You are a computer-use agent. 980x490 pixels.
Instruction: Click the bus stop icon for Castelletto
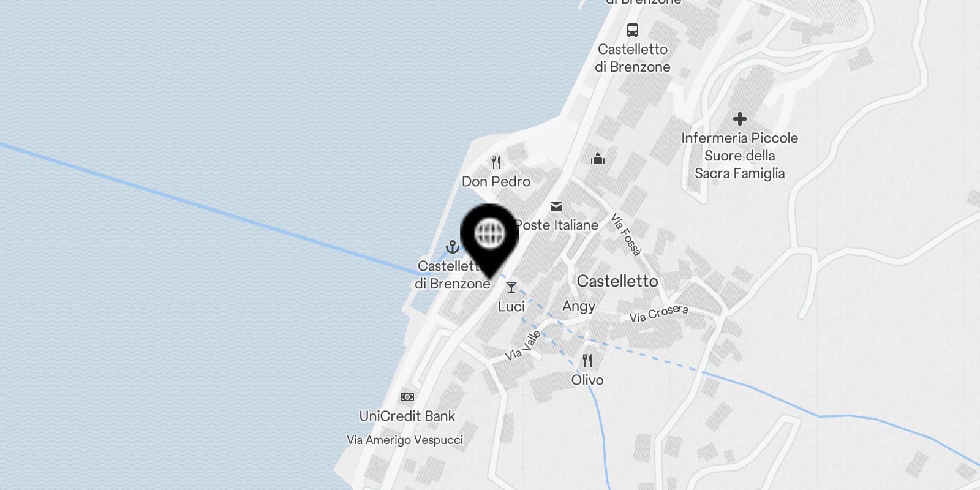coord(633,29)
